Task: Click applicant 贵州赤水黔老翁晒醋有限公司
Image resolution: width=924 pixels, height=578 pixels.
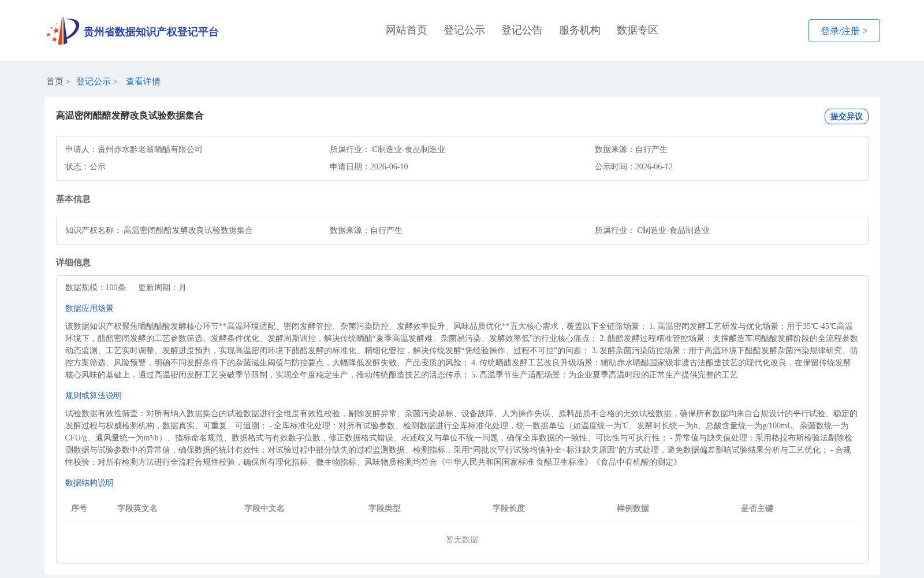Action: [x=150, y=149]
